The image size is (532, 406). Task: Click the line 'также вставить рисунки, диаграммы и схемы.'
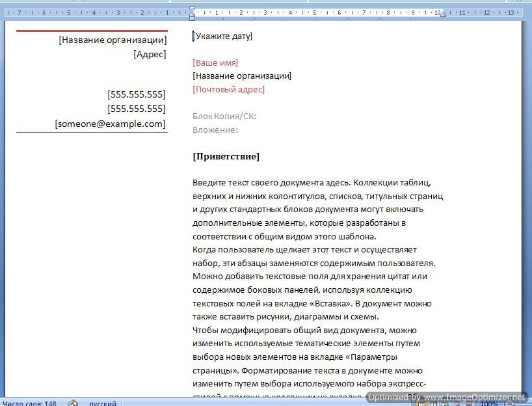[286, 317]
